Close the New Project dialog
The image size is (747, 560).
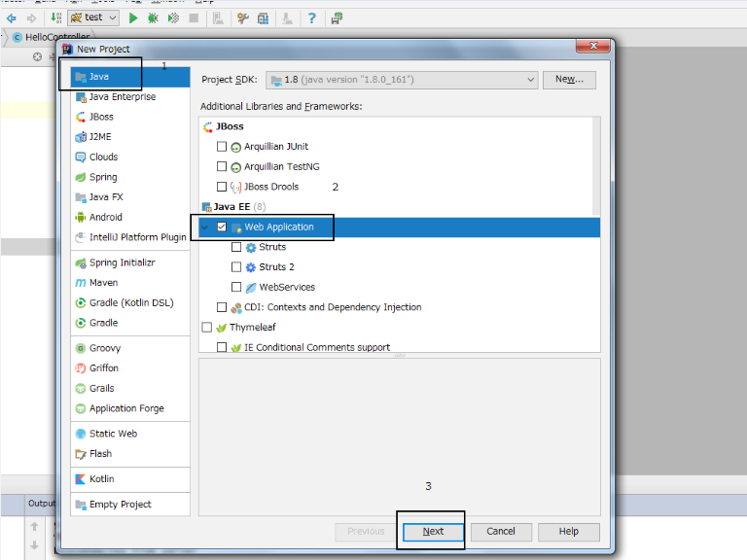593,46
